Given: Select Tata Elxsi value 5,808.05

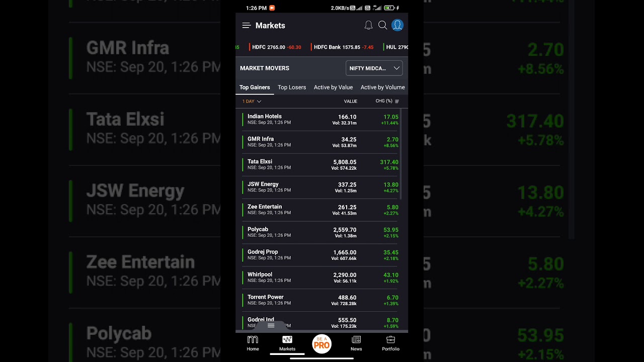Looking at the screenshot, I should pyautogui.click(x=345, y=162).
